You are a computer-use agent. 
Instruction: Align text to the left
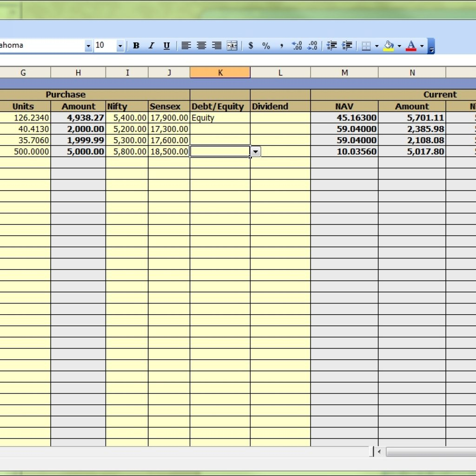point(186,46)
